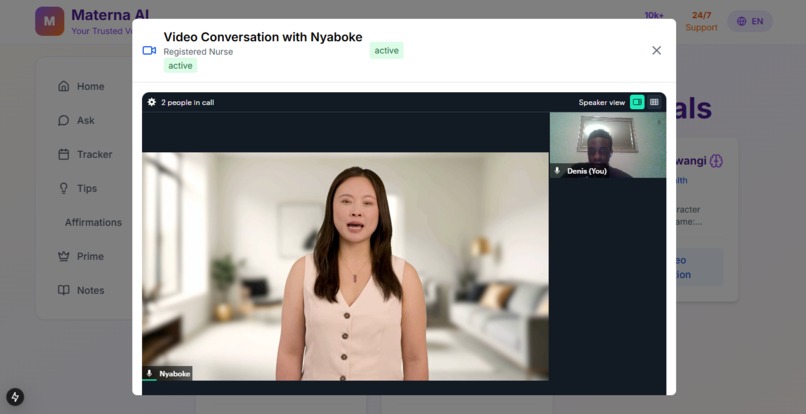Select Denis (You) video thumbnail
Screen dimensions: 806x414
[608, 146]
